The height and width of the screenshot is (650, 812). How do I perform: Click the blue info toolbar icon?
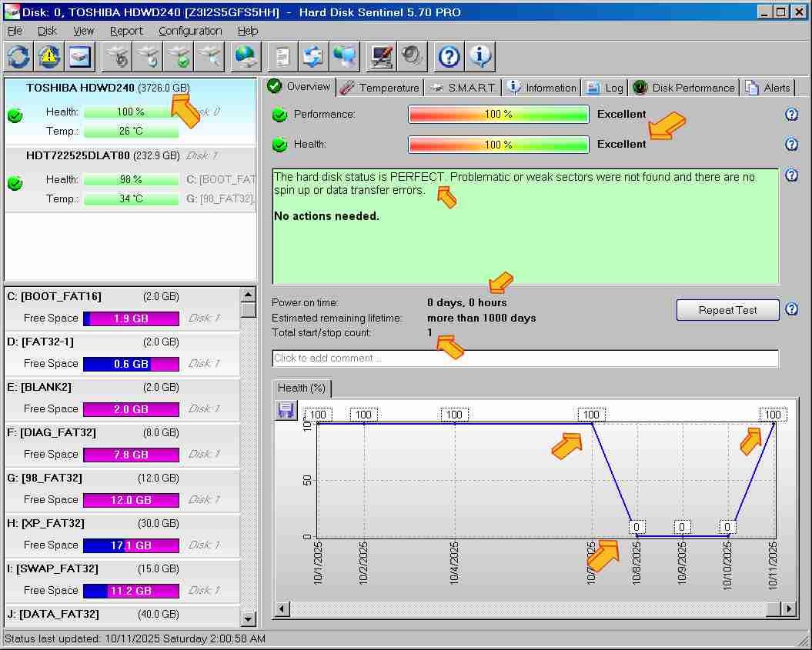[480, 57]
